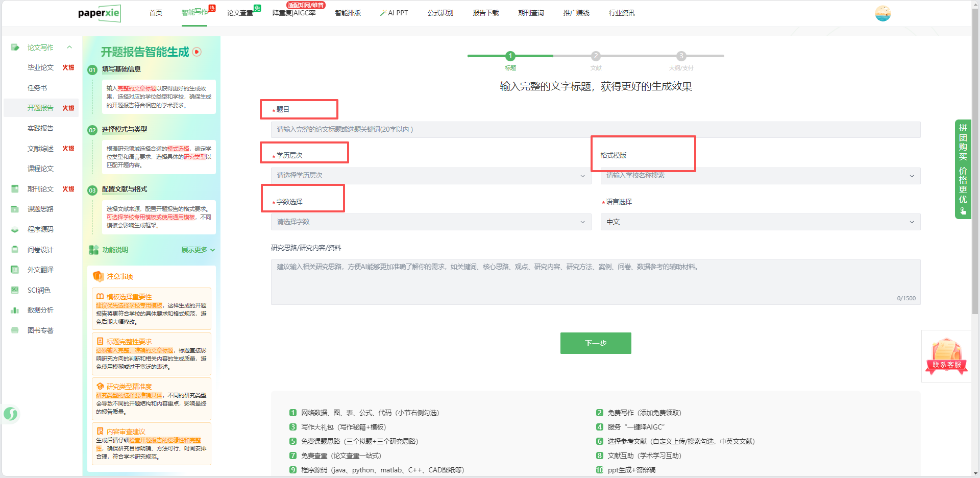
Task: Open the user avatar profile
Action: pyautogui.click(x=883, y=13)
